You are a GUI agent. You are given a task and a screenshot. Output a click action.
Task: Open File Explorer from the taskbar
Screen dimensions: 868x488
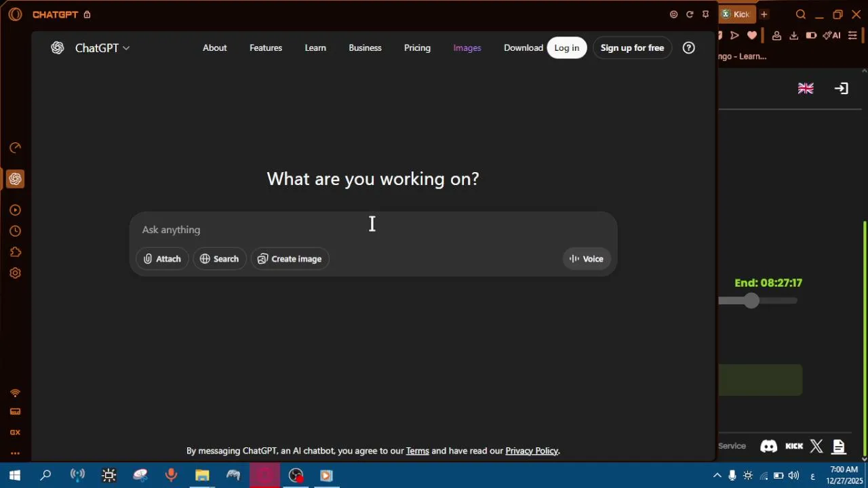202,475
